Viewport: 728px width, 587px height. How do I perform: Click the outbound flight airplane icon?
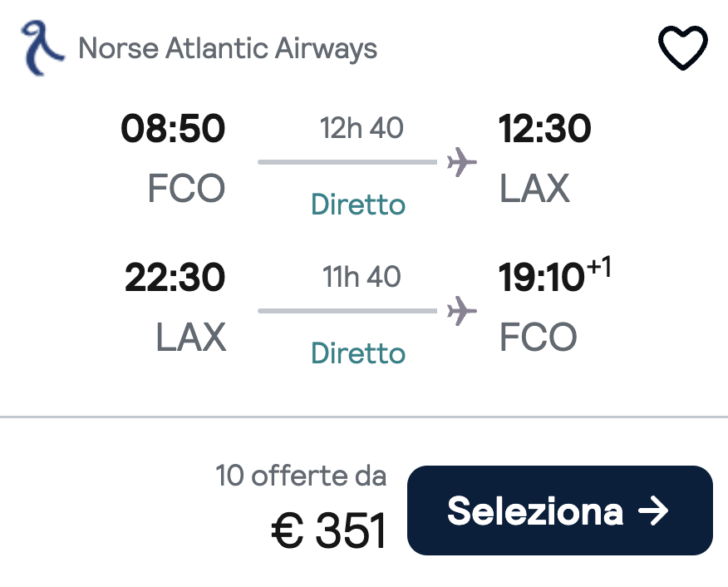pyautogui.click(x=461, y=162)
